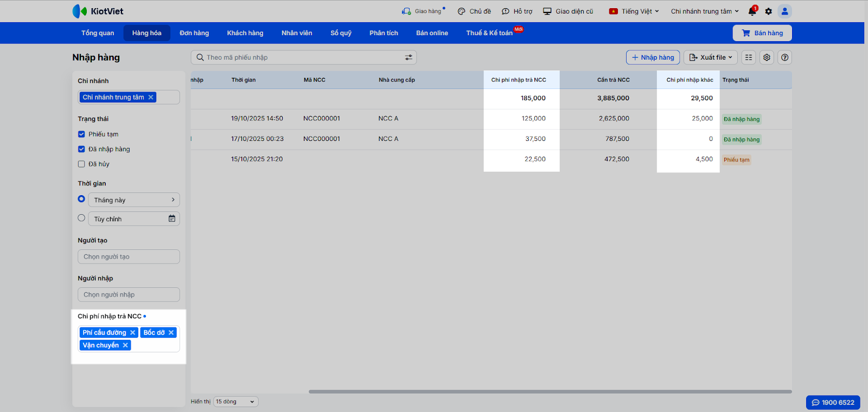The width and height of the screenshot is (868, 412).
Task: Open the Tiếng Việt language dropdown
Action: coord(634,11)
